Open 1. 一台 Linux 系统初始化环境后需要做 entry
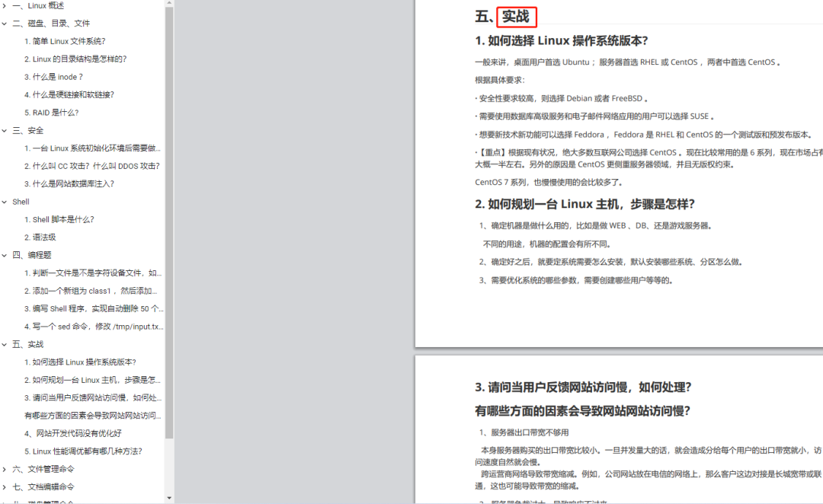823x504 pixels. click(x=92, y=148)
